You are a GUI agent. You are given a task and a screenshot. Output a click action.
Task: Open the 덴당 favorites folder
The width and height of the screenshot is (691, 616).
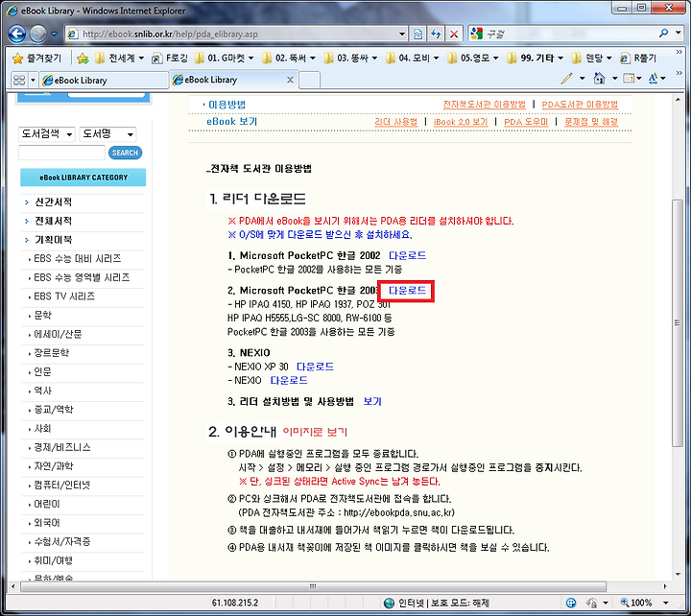pos(592,59)
